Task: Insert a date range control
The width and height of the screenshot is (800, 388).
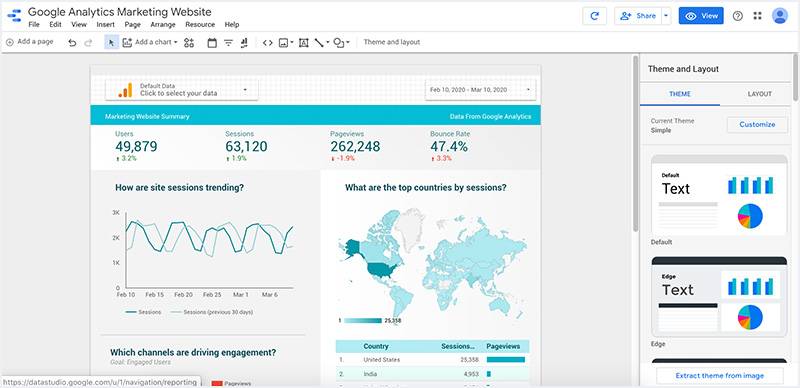Action: point(212,42)
